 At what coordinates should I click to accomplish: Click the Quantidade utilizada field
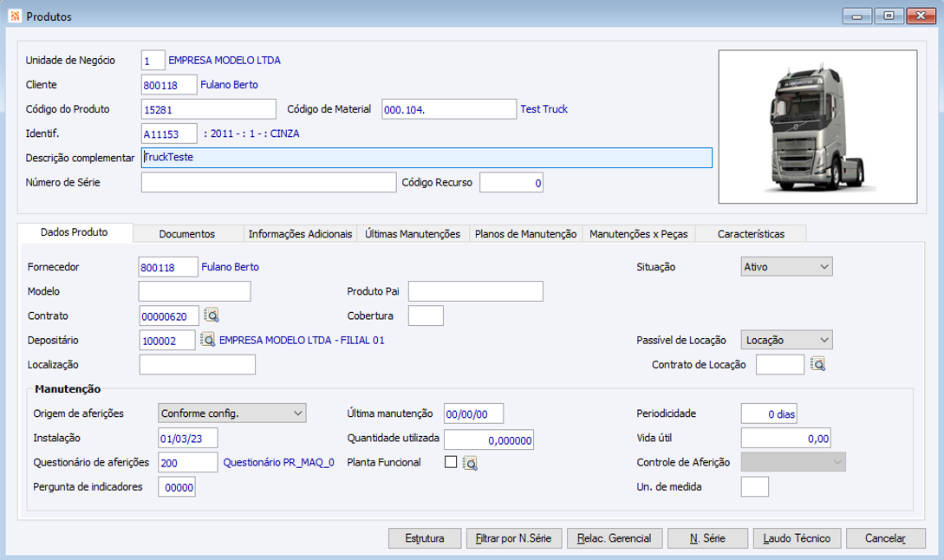click(x=489, y=440)
